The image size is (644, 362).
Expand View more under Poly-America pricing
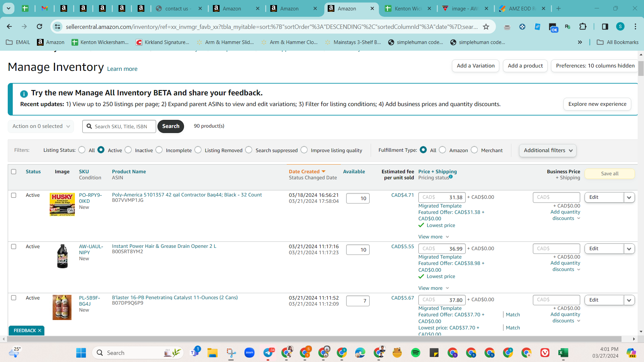click(433, 237)
